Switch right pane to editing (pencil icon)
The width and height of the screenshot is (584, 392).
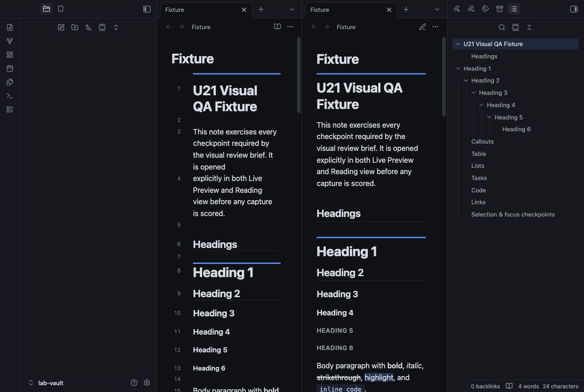click(422, 27)
